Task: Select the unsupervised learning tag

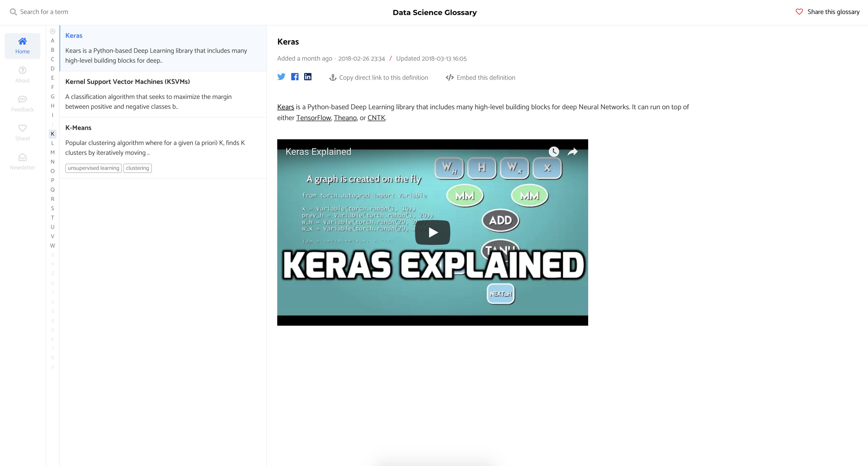Action: [x=93, y=168]
